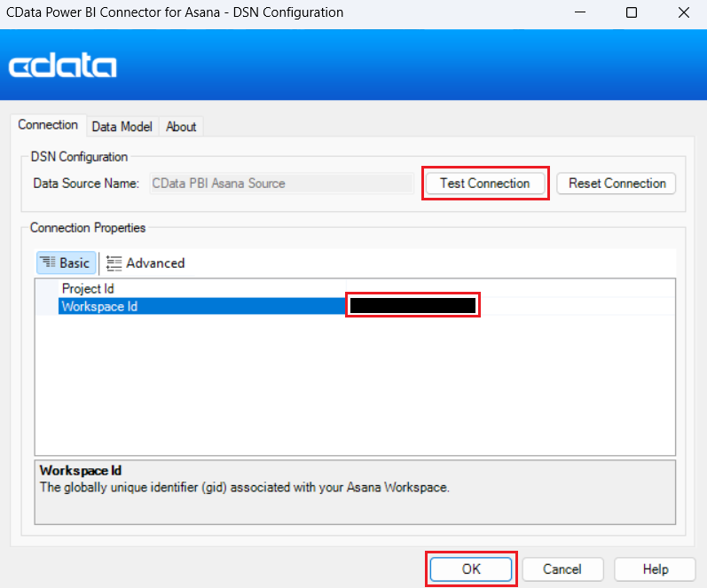Open the About tab

point(181,127)
